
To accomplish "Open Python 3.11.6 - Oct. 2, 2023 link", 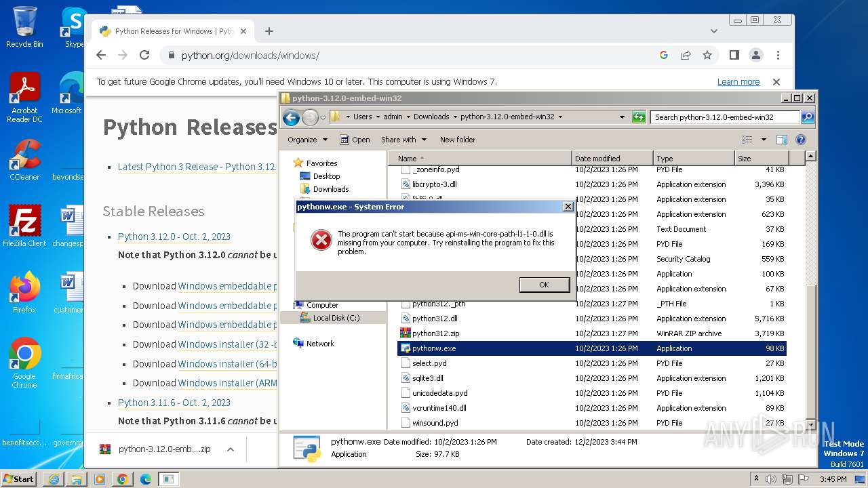I will click(174, 403).
